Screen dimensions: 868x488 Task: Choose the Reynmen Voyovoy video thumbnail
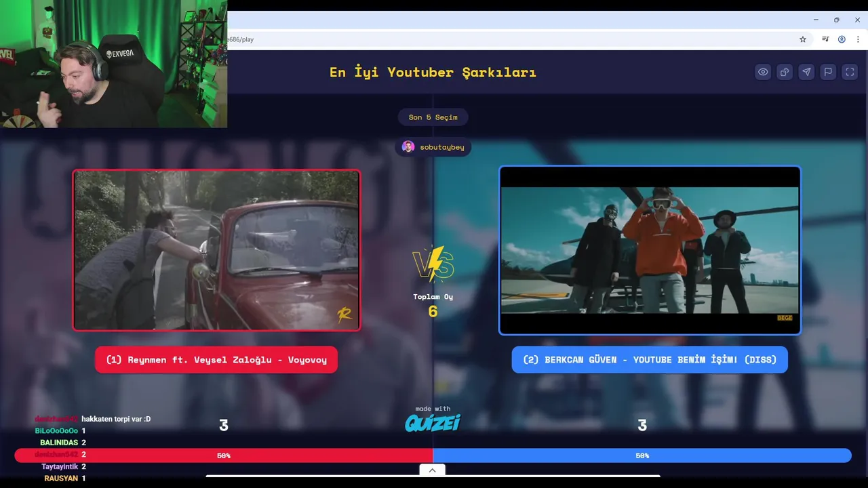tap(216, 250)
